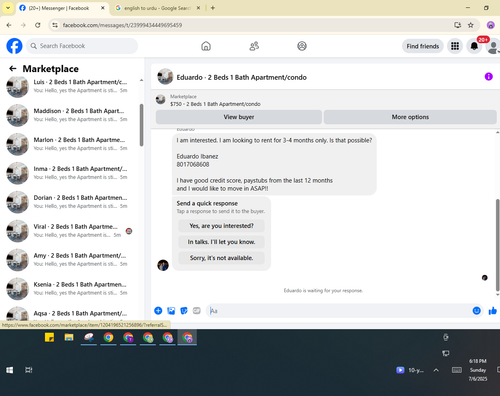Open Facebook Home icon
500x396 pixels.
tap(206, 46)
